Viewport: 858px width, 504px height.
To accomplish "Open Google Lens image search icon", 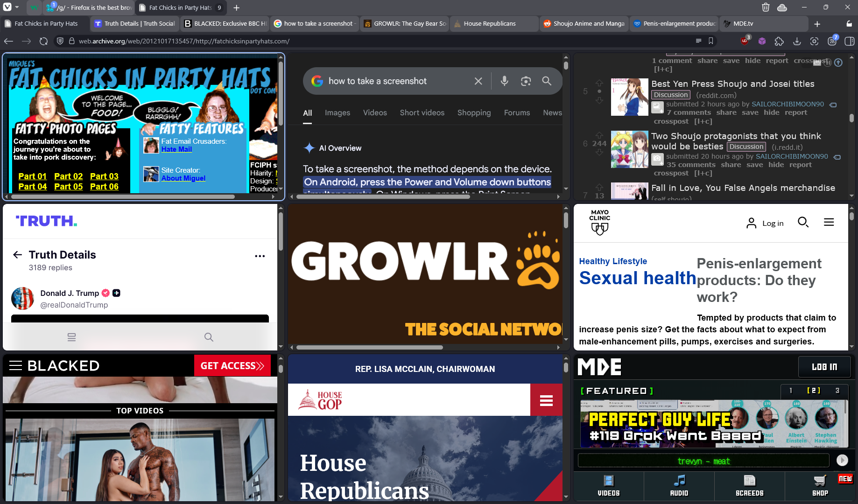I will [x=526, y=81].
